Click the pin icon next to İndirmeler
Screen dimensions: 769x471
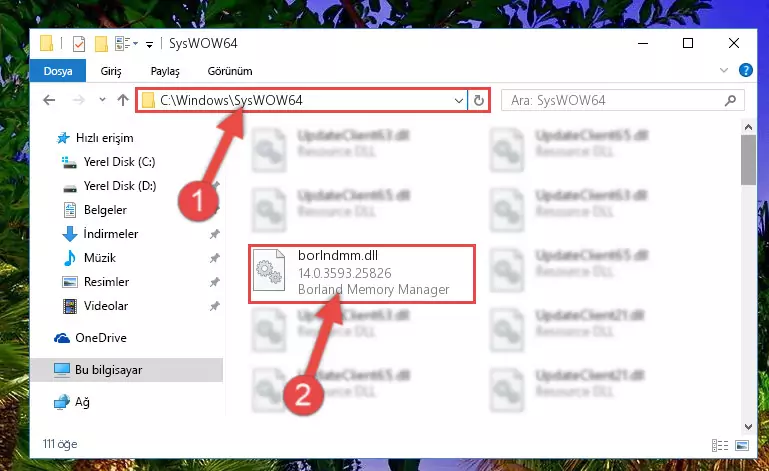[215, 234]
